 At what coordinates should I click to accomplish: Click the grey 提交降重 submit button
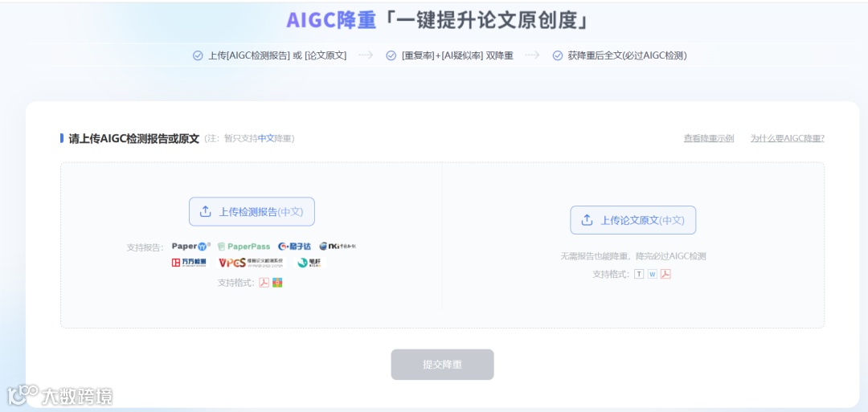pyautogui.click(x=442, y=365)
